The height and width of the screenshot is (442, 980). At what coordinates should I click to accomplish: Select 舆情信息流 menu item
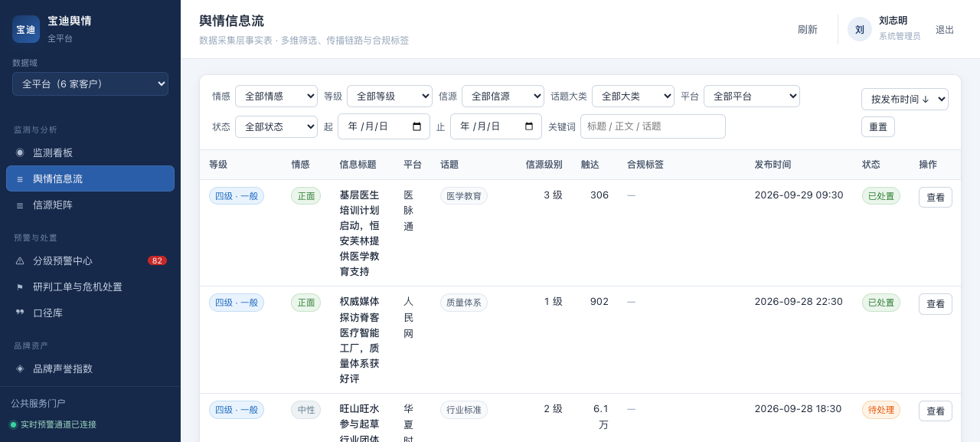pyautogui.click(x=90, y=178)
